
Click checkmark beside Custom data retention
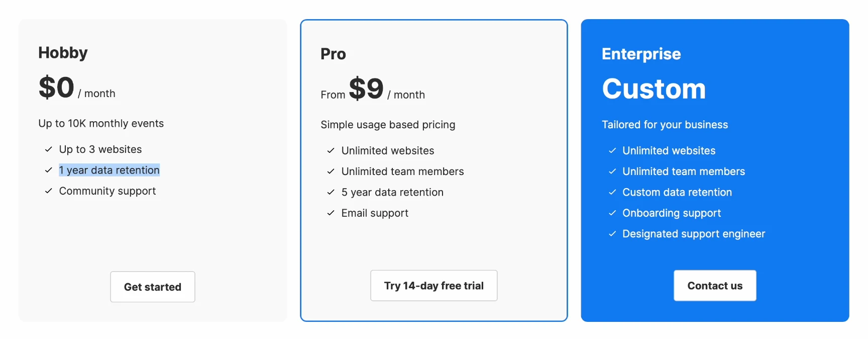[x=612, y=192]
